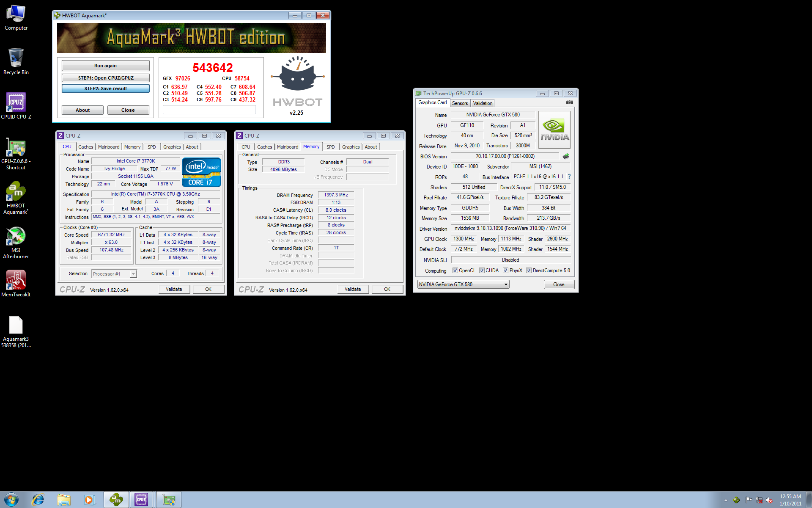Click the empty text field below Aquamark scores
Viewport: 812px width, 508px height.
209,110
